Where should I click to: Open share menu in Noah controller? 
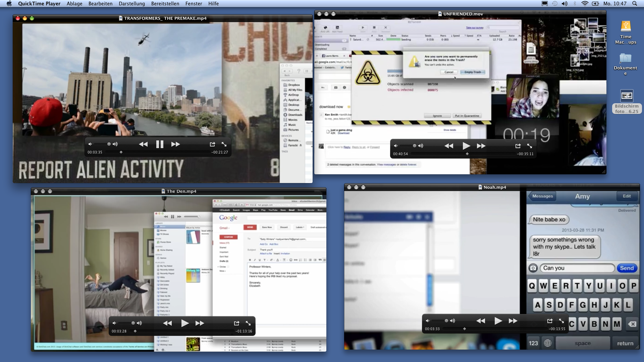coord(550,321)
